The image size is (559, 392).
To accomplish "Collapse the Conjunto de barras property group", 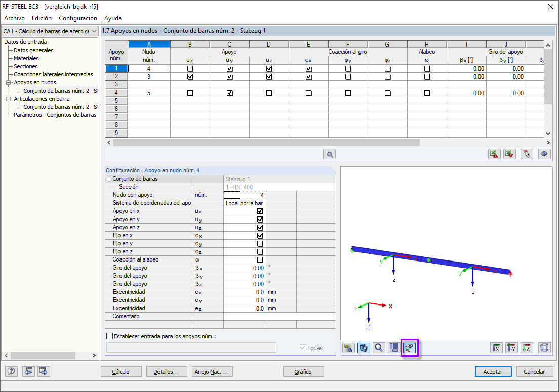I will [x=109, y=179].
